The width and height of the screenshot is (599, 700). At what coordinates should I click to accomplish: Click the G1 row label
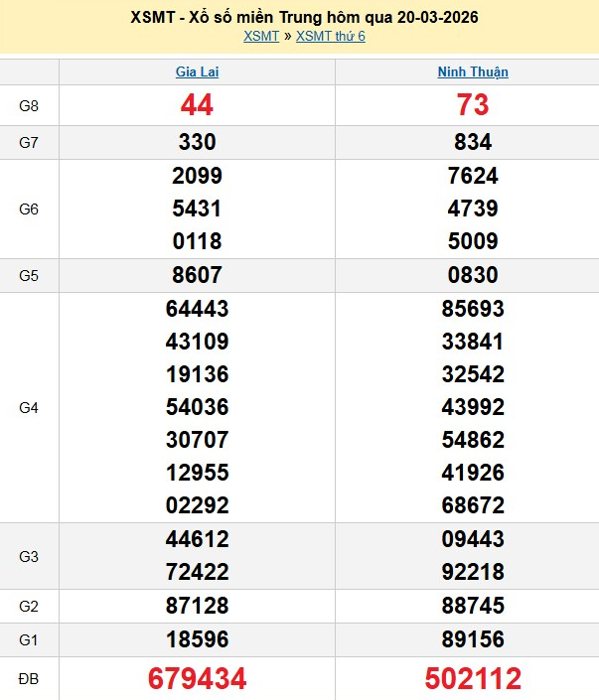tap(29, 639)
